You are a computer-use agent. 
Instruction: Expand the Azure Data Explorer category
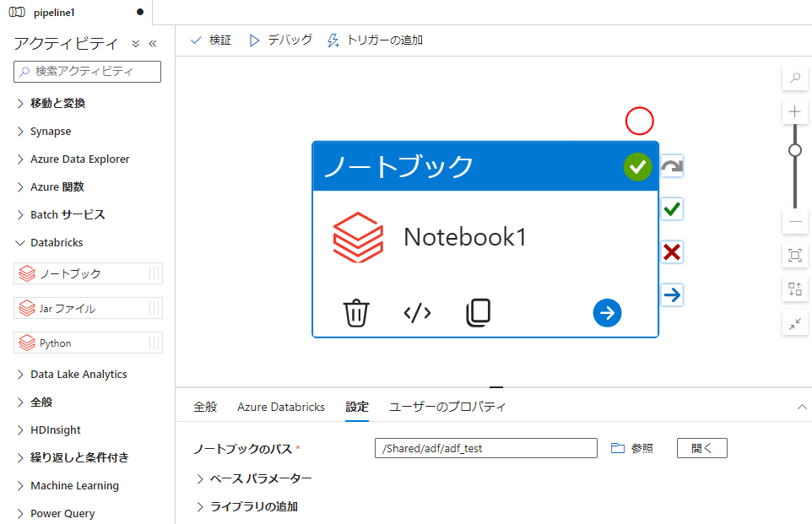73,159
